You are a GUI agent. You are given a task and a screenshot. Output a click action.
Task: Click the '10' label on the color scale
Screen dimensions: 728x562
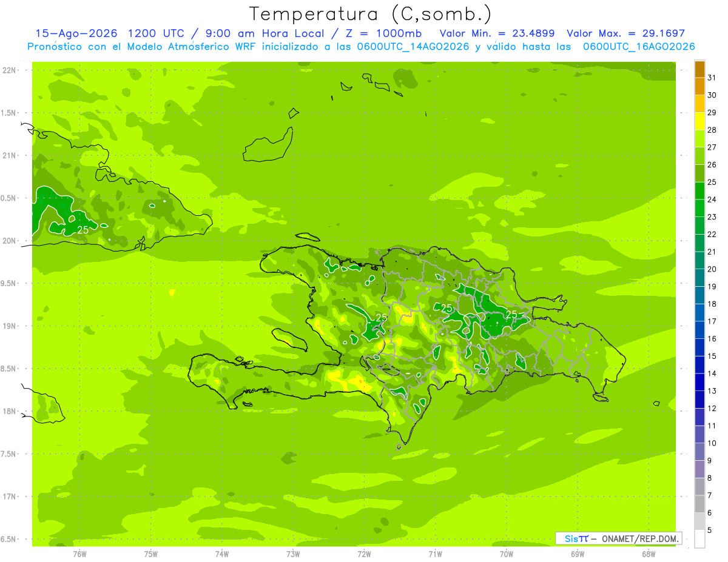712,444
